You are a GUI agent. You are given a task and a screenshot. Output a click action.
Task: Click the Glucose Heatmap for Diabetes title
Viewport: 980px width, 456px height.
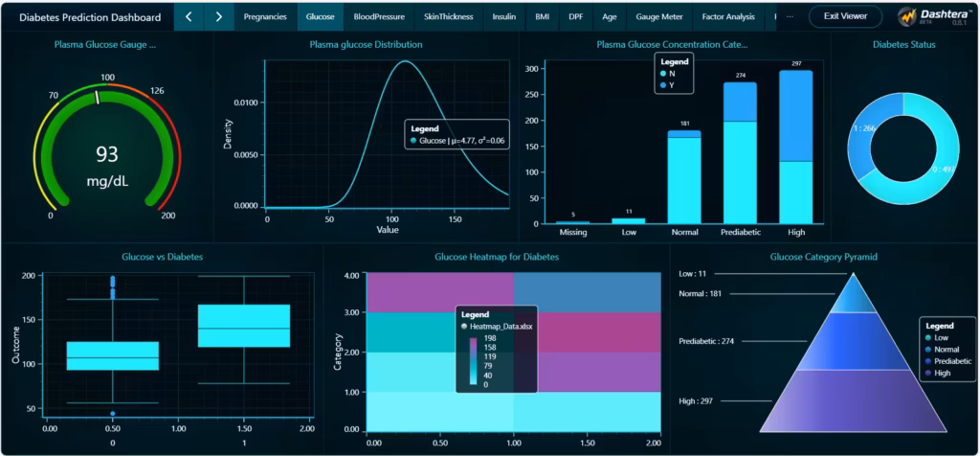pyautogui.click(x=497, y=257)
